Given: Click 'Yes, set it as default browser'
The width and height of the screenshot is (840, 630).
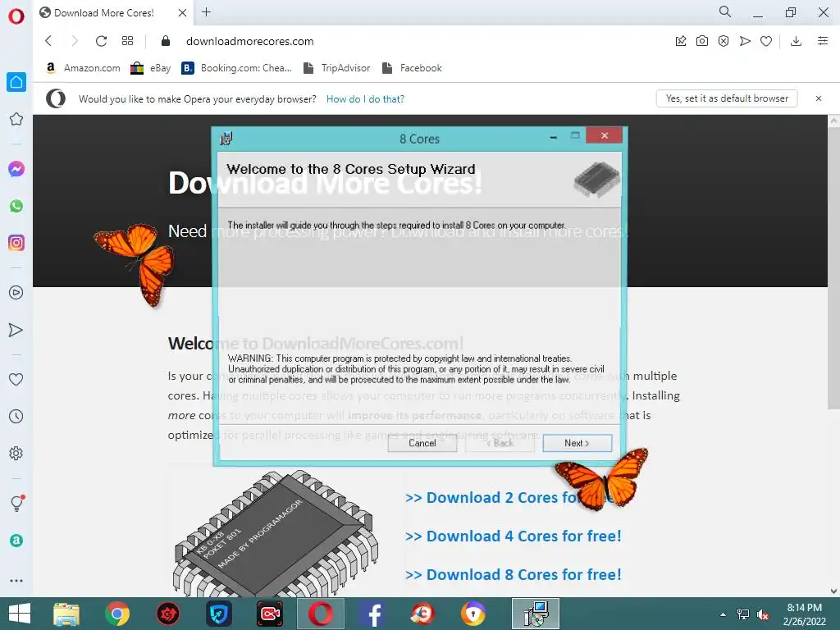Looking at the screenshot, I should coord(727,98).
